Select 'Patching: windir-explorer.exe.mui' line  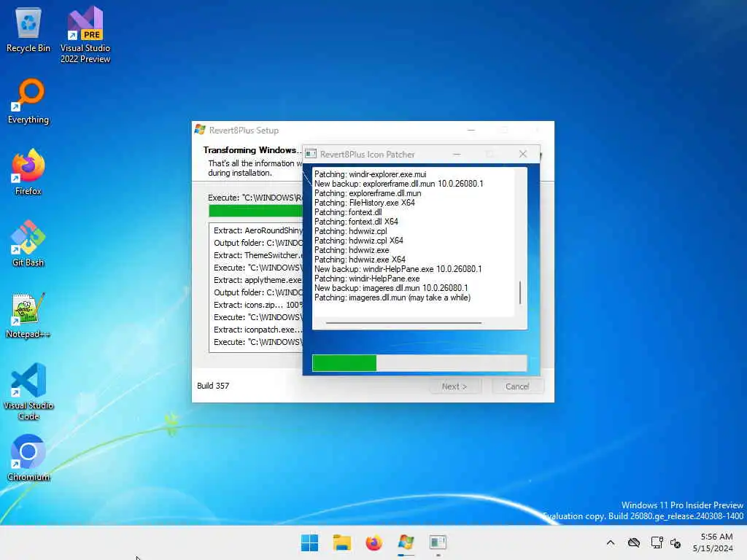(x=370, y=174)
